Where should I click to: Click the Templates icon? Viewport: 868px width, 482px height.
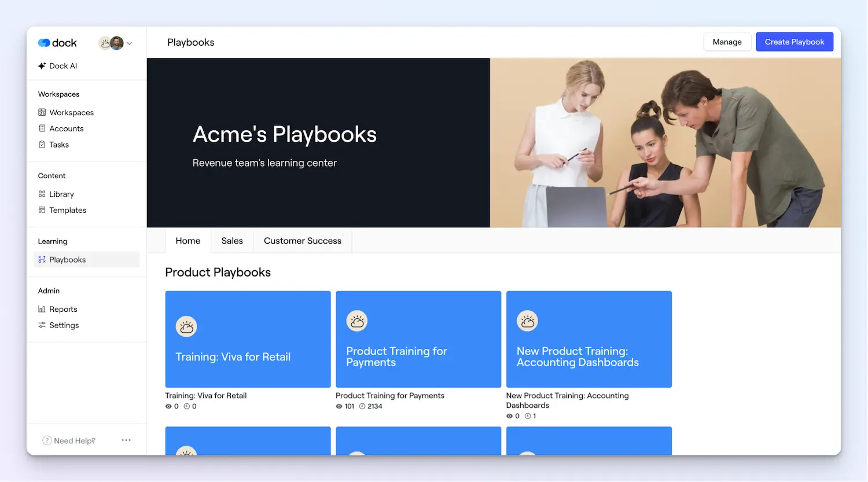42,210
